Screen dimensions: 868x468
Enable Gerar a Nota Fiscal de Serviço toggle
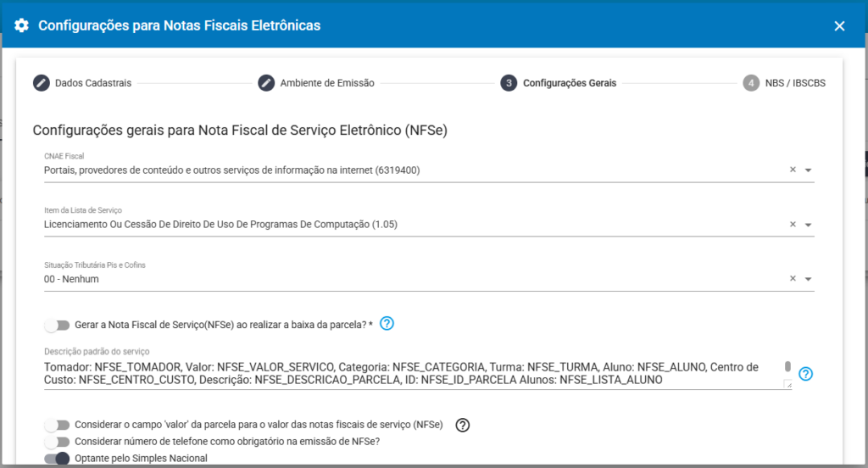tap(57, 325)
